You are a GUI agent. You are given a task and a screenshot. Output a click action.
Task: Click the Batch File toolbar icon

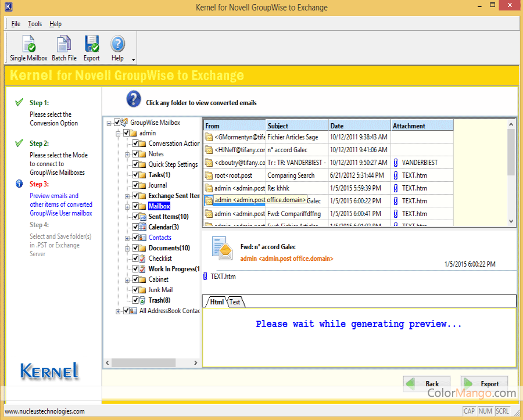point(63,45)
